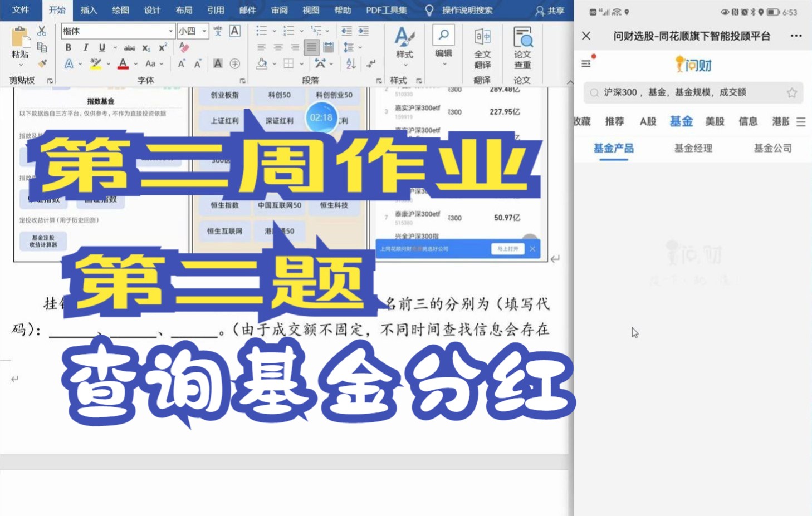Screen dimensions: 812x516
Task: Toggle show paragraph marks
Action: (x=370, y=63)
